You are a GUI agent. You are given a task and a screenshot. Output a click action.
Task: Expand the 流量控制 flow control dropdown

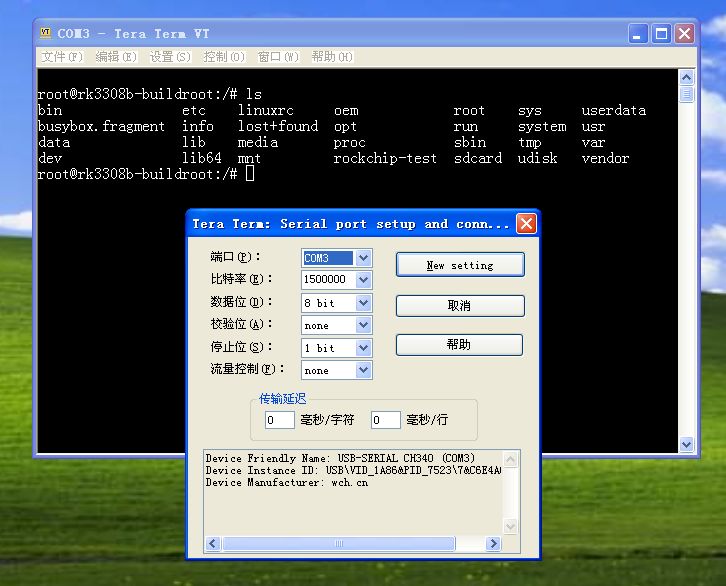coord(363,370)
